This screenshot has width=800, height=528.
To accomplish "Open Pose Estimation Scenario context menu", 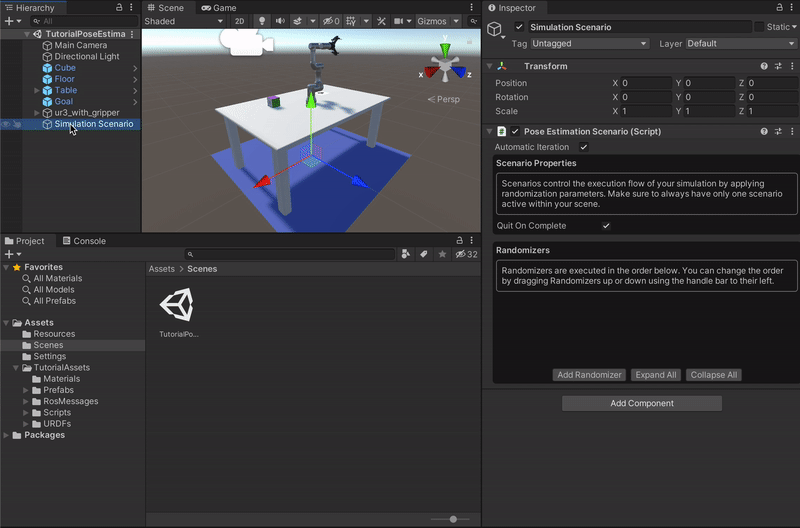I will point(792,131).
